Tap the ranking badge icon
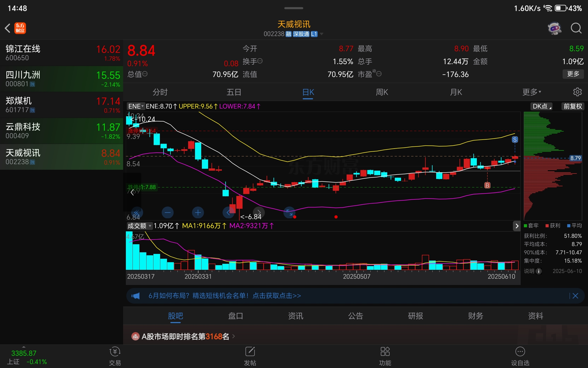This screenshot has height=368, width=588. point(135,336)
